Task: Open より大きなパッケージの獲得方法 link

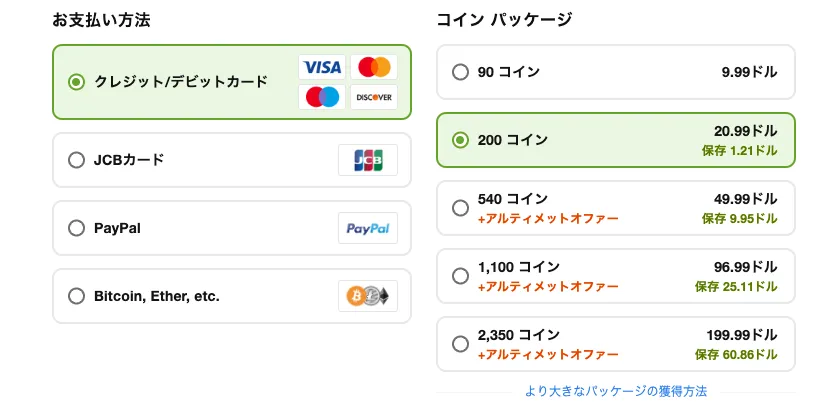Action: 616,391
